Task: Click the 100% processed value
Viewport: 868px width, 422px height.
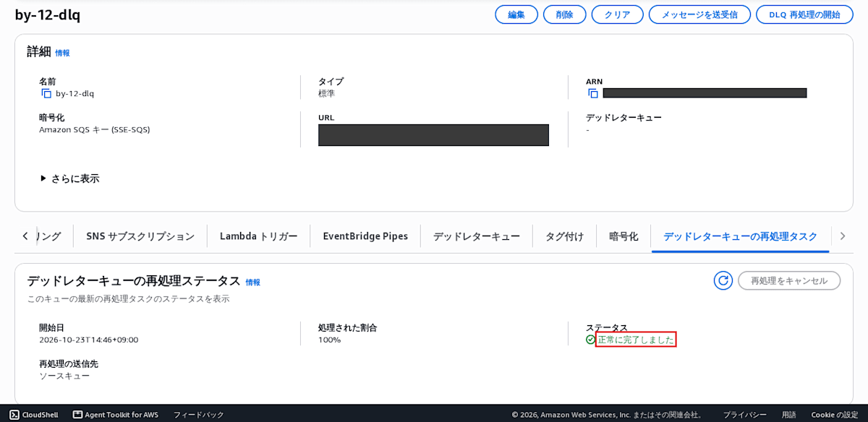Action: pos(329,340)
